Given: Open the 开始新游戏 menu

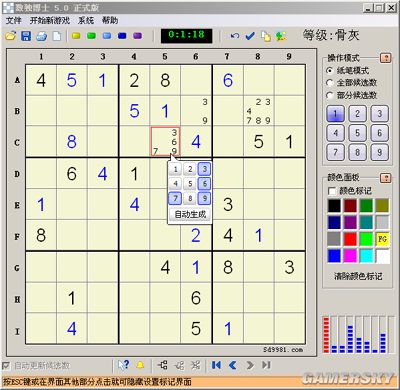Looking at the screenshot, I should click(x=50, y=20).
